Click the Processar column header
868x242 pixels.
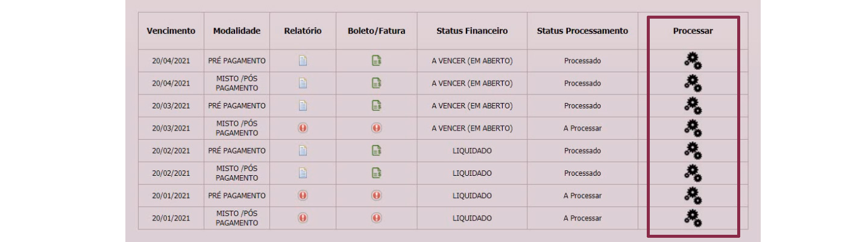click(693, 31)
